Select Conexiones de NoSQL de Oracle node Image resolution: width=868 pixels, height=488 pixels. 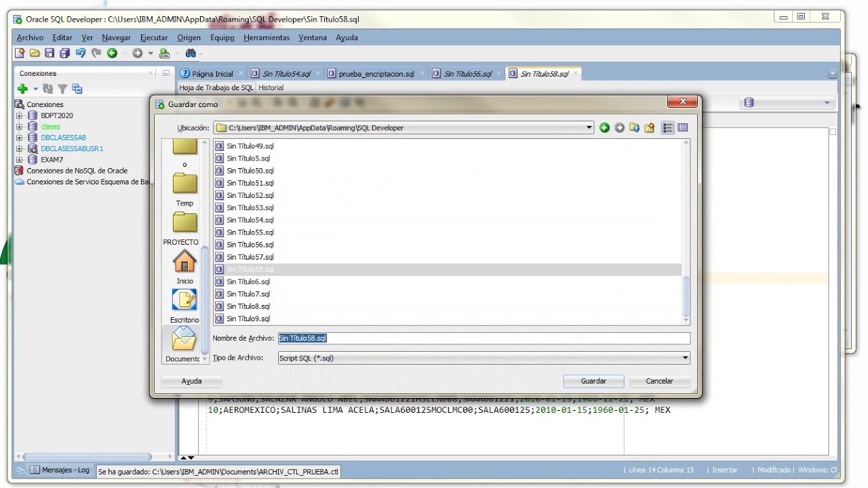pos(77,171)
